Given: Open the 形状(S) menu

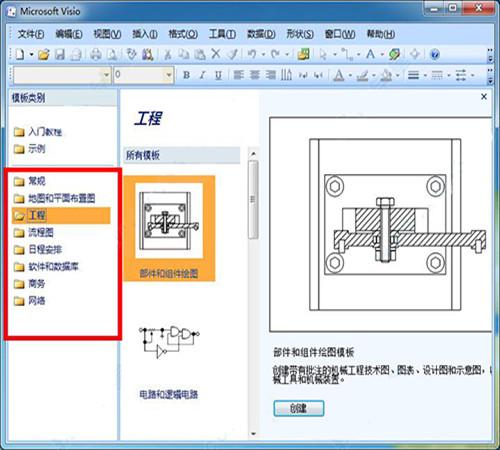Looking at the screenshot, I should (x=300, y=34).
